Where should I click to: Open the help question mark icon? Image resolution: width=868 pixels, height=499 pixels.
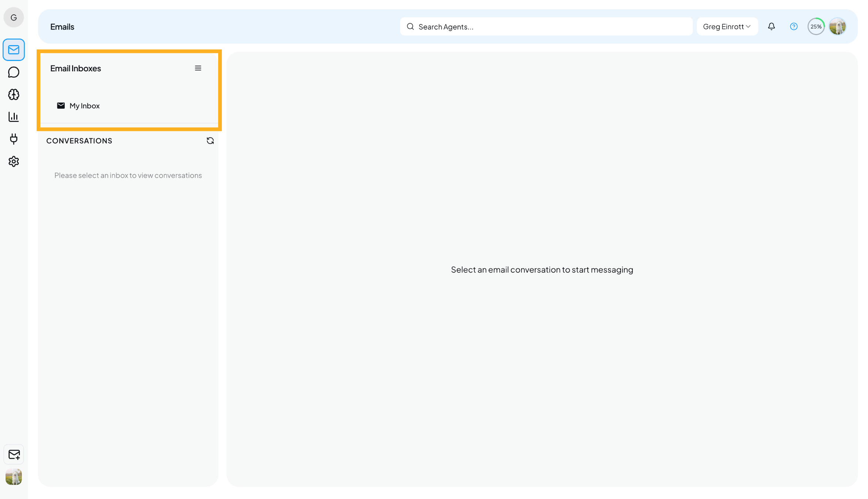[x=793, y=26]
